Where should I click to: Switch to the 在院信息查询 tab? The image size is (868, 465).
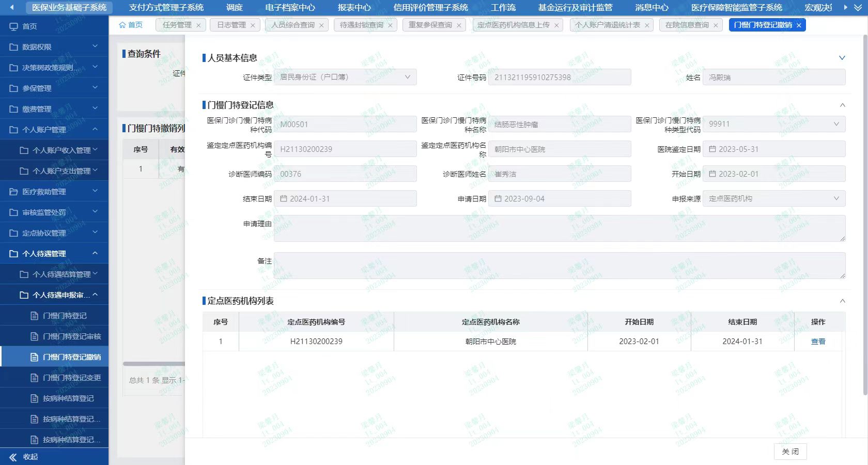point(687,25)
